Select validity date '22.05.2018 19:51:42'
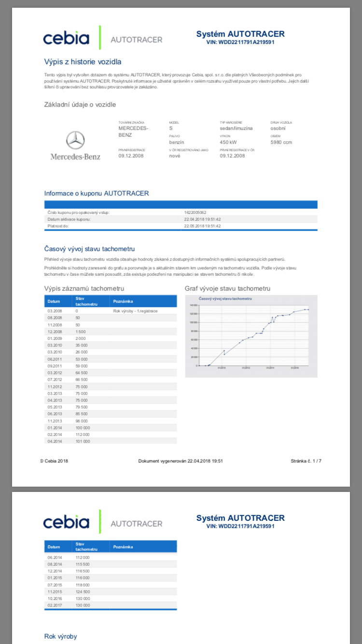 pyautogui.click(x=202, y=225)
